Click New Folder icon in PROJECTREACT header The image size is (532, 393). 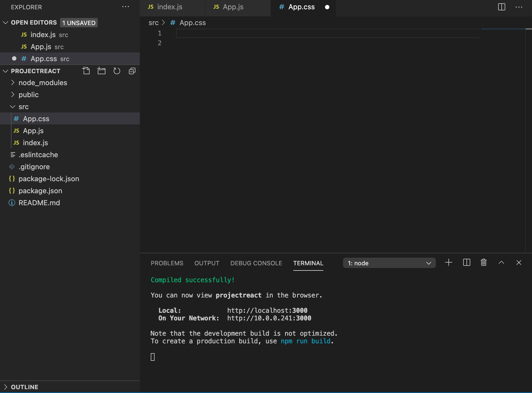(101, 71)
